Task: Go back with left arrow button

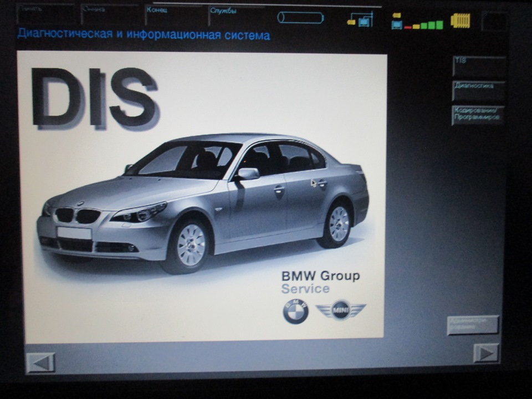Action: coord(40,363)
